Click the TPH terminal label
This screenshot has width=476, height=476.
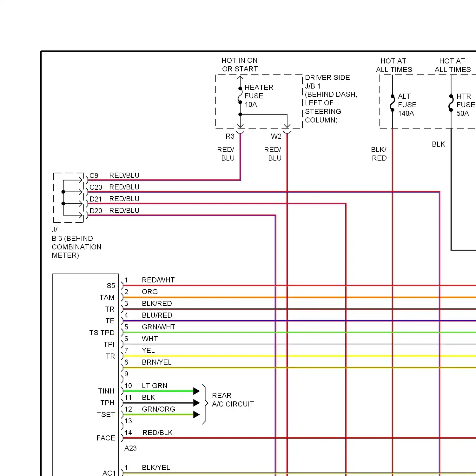coord(107,403)
